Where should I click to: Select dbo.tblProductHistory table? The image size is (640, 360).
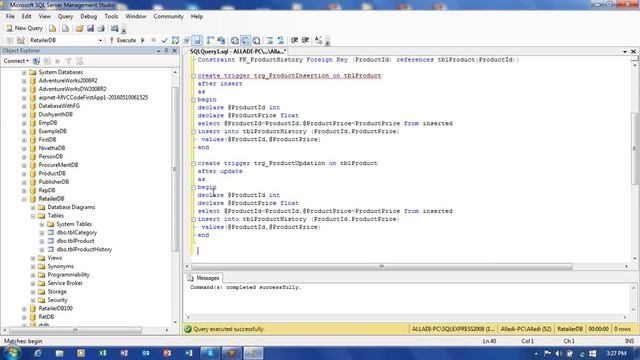84,249
